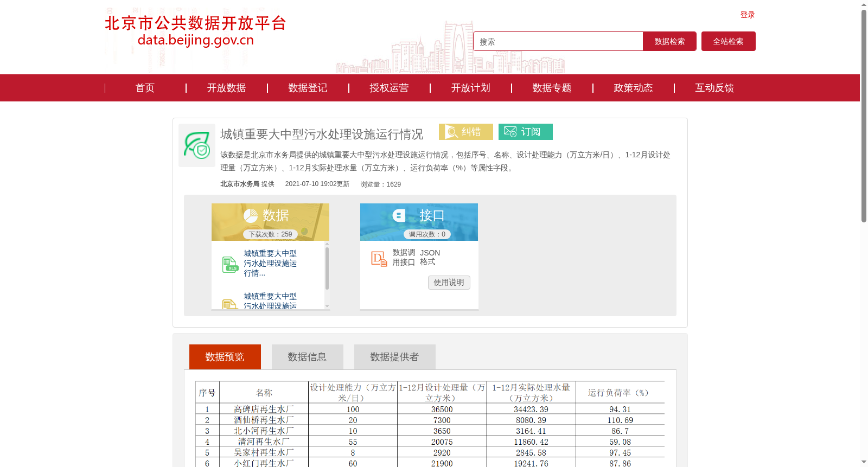Click the download list scrollbar thumb
This screenshot has width=868, height=467.
tap(327, 268)
